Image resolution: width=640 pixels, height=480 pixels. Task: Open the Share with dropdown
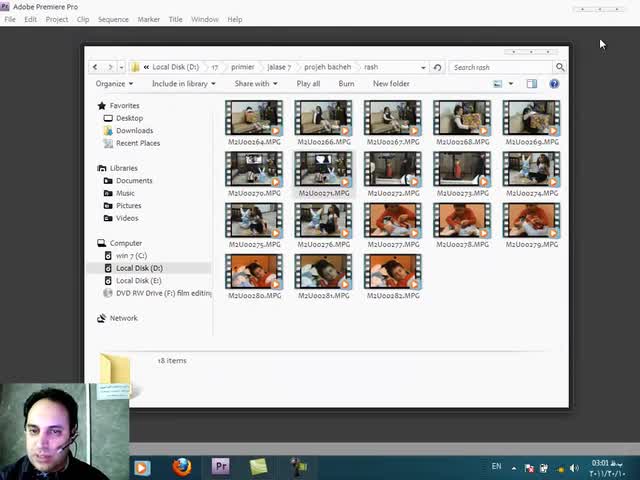click(256, 84)
